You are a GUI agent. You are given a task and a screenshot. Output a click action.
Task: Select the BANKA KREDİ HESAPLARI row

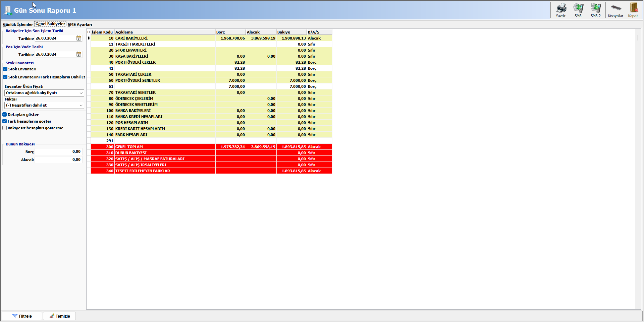tap(211, 117)
